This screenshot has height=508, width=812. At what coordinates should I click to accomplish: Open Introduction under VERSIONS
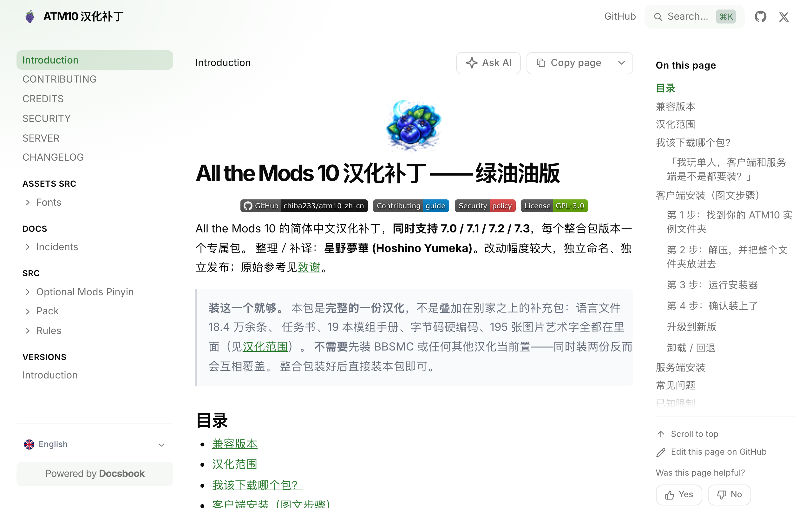50,375
